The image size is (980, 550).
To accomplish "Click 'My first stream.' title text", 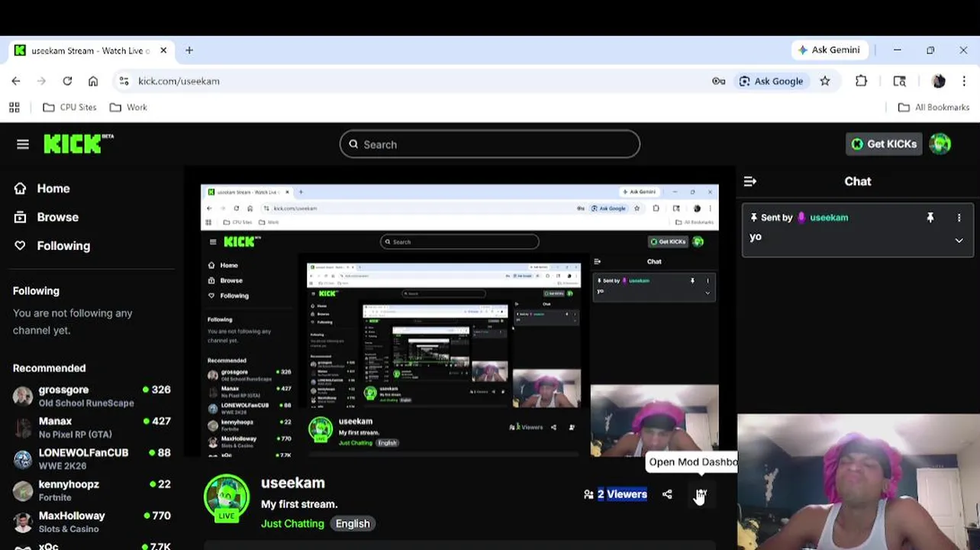I will click(x=299, y=504).
